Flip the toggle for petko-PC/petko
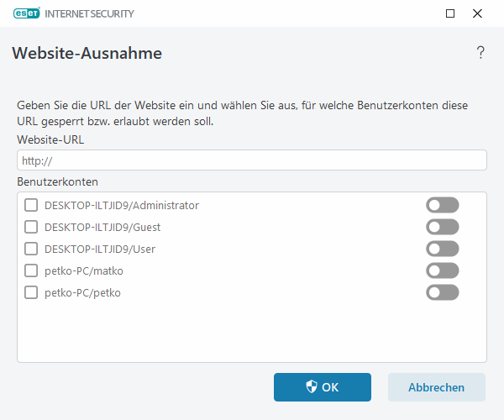The image size is (504, 420). (x=443, y=292)
